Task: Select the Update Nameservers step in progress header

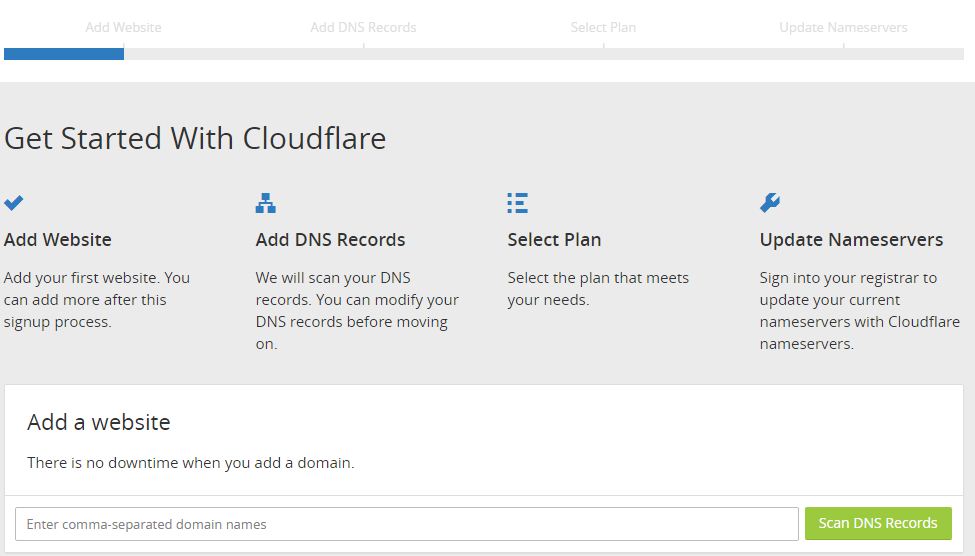Action: 843,27
